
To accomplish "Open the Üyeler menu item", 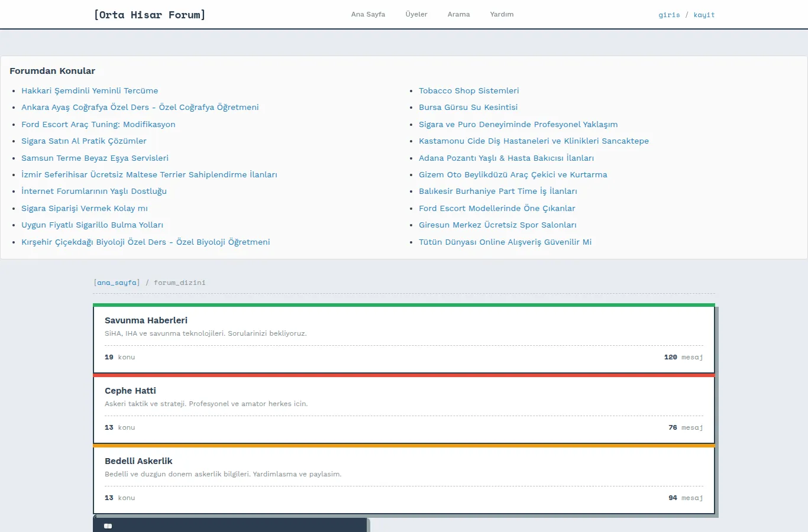I will pyautogui.click(x=416, y=14).
